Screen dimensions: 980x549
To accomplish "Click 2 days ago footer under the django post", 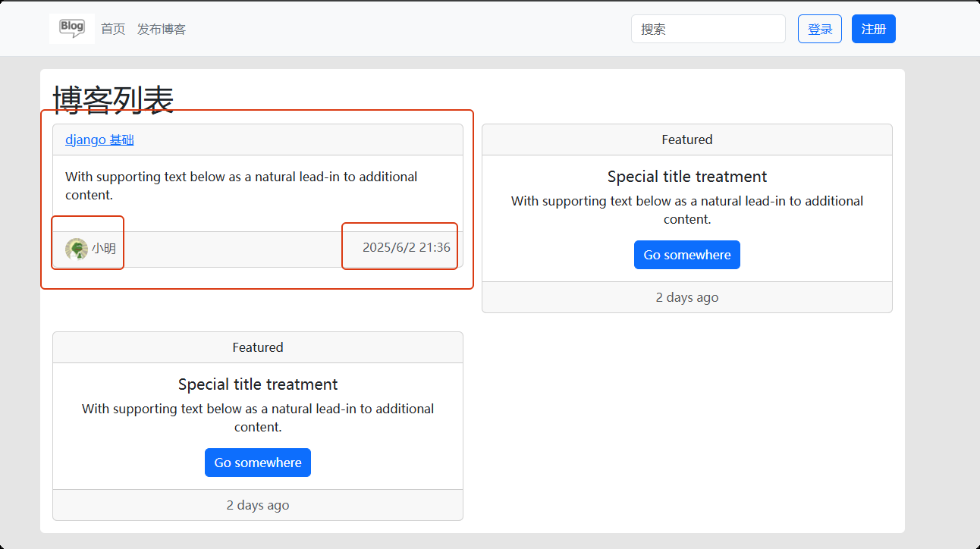I will click(x=257, y=505).
